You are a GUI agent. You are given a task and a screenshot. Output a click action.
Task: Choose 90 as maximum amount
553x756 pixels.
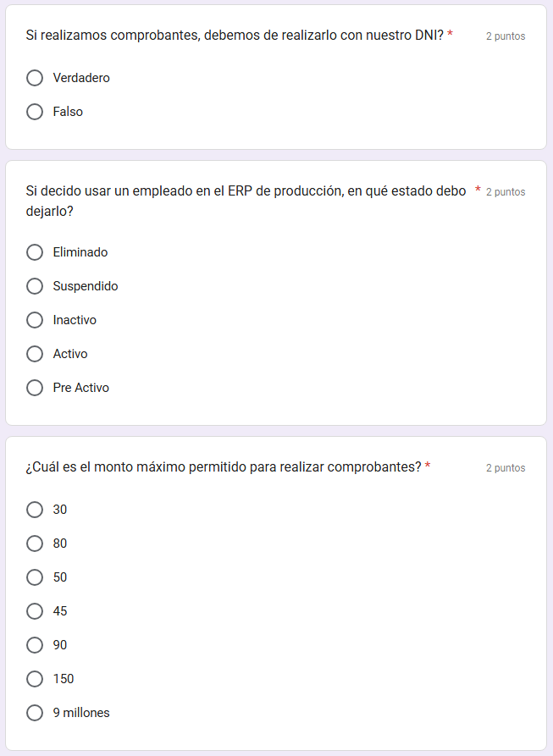pos(35,645)
